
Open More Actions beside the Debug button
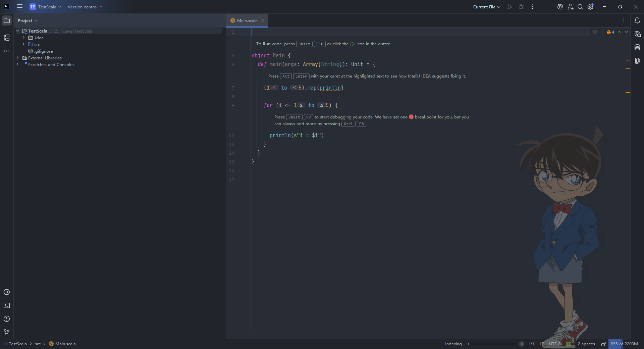pos(533,7)
